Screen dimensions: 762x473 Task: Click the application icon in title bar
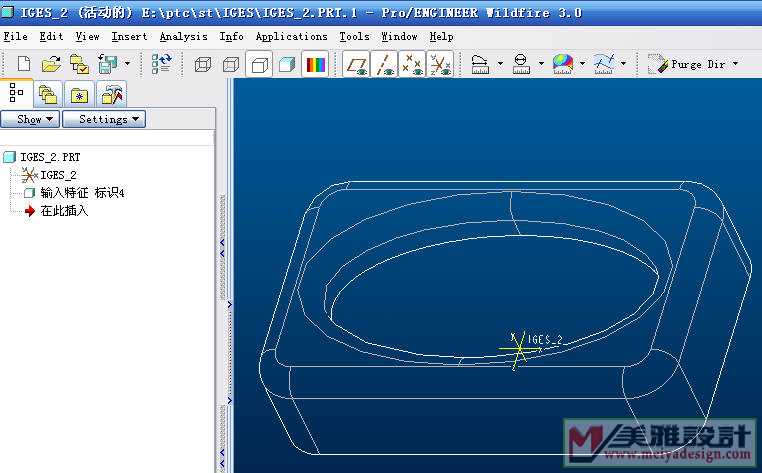point(7,12)
